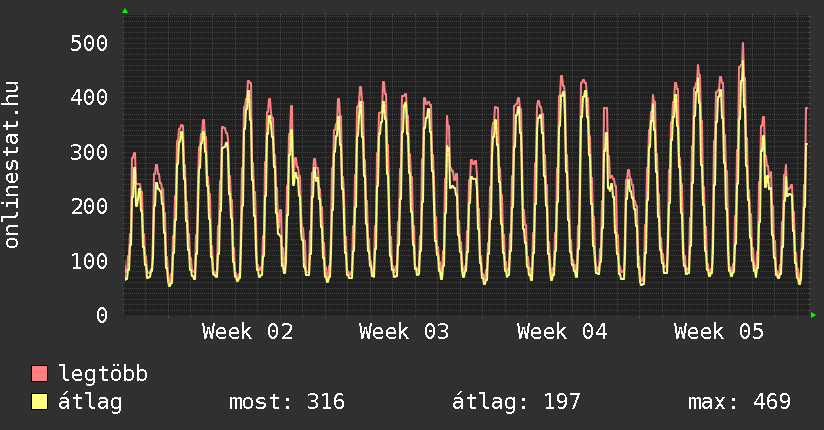Click the Week 02 axis label
The image size is (824, 430).
click(x=247, y=332)
